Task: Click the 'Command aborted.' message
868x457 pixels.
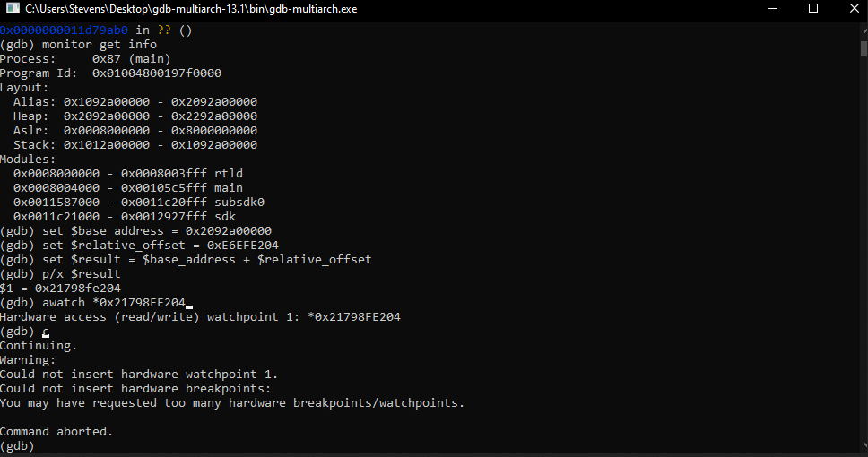Action: (56, 432)
